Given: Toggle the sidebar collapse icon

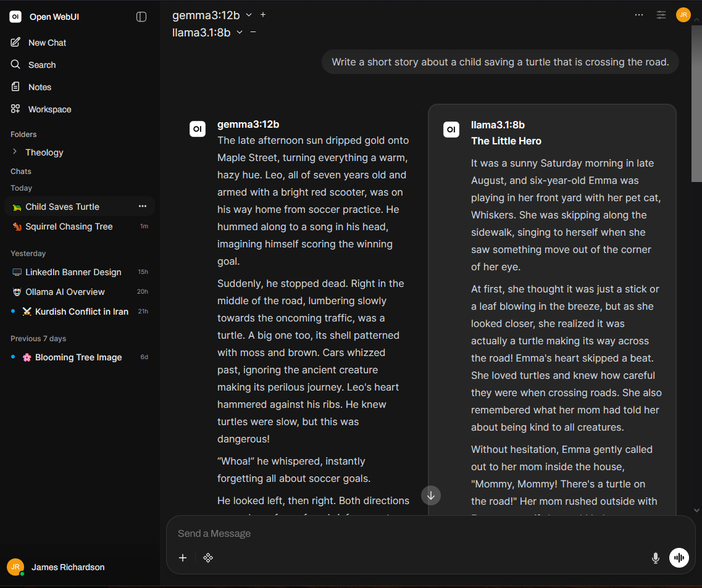Looking at the screenshot, I should point(141,17).
